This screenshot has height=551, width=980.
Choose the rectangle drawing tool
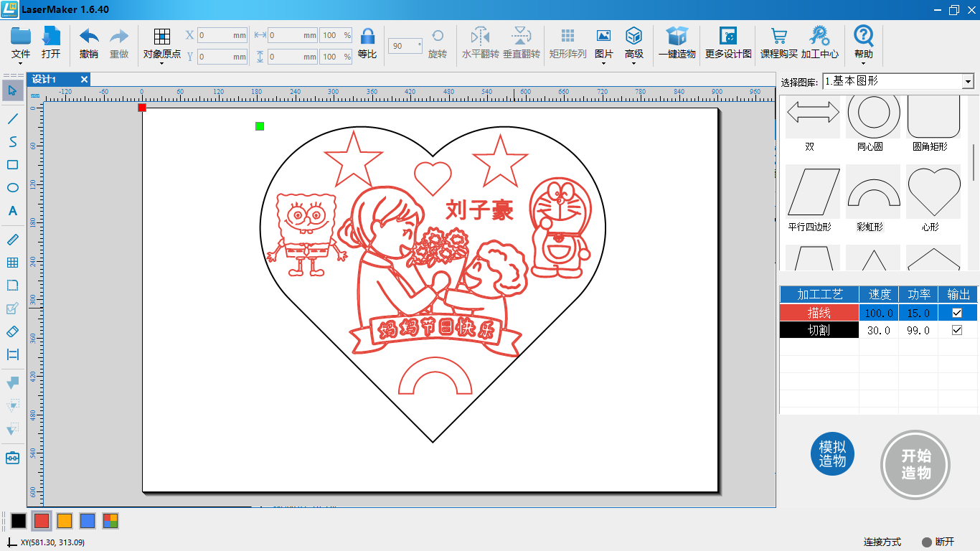click(12, 165)
